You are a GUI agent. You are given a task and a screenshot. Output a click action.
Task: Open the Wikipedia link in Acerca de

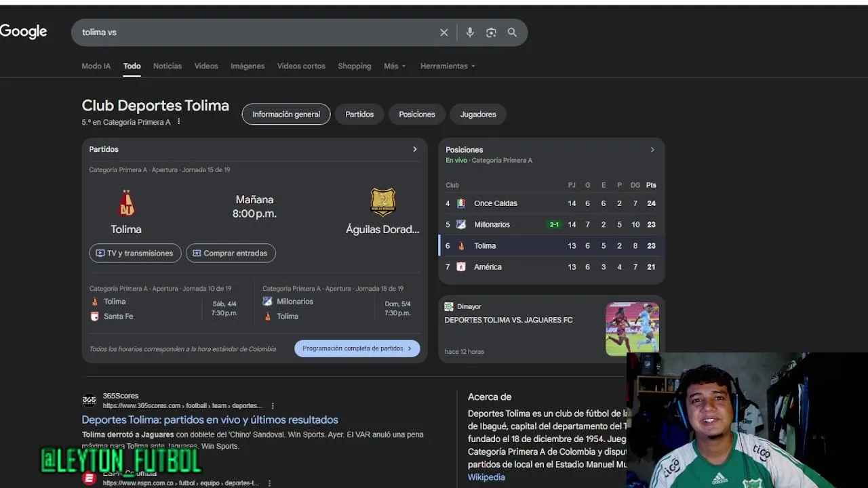pos(486,477)
